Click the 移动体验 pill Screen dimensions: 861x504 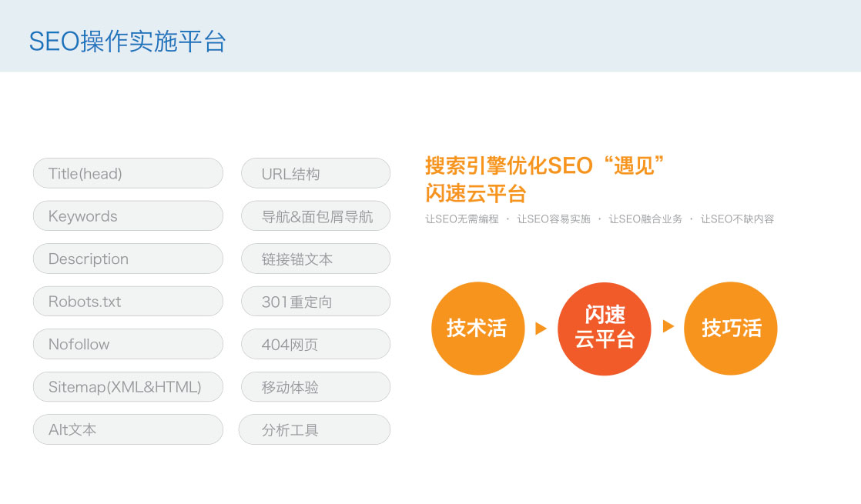(316, 387)
